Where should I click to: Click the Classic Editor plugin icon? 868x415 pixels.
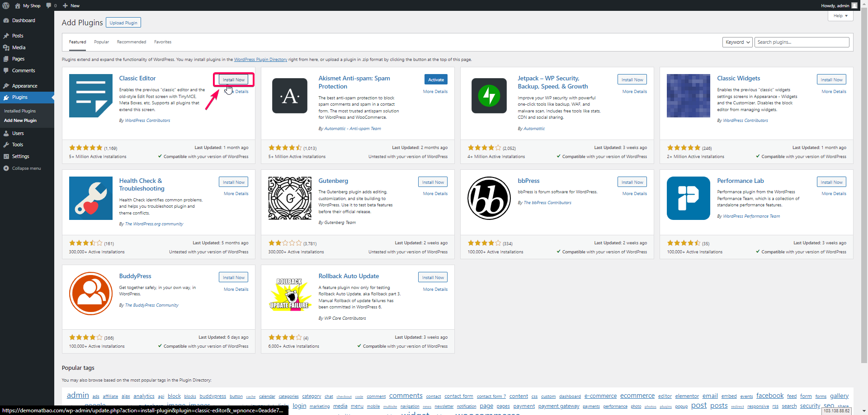pos(91,96)
